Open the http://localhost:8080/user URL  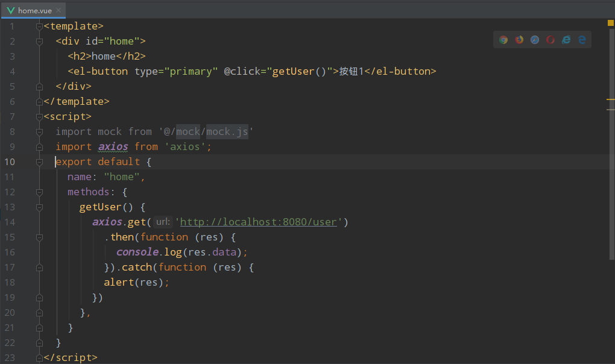tap(258, 222)
